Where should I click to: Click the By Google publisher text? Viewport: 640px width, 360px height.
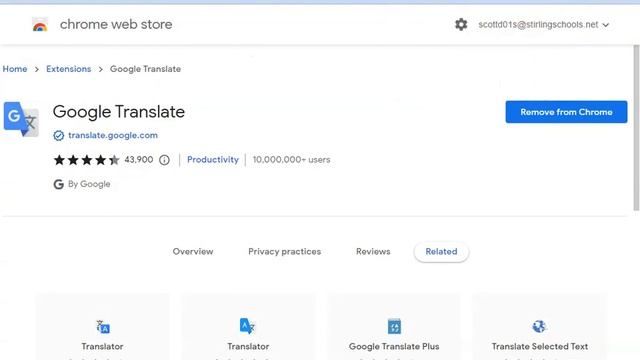[89, 184]
